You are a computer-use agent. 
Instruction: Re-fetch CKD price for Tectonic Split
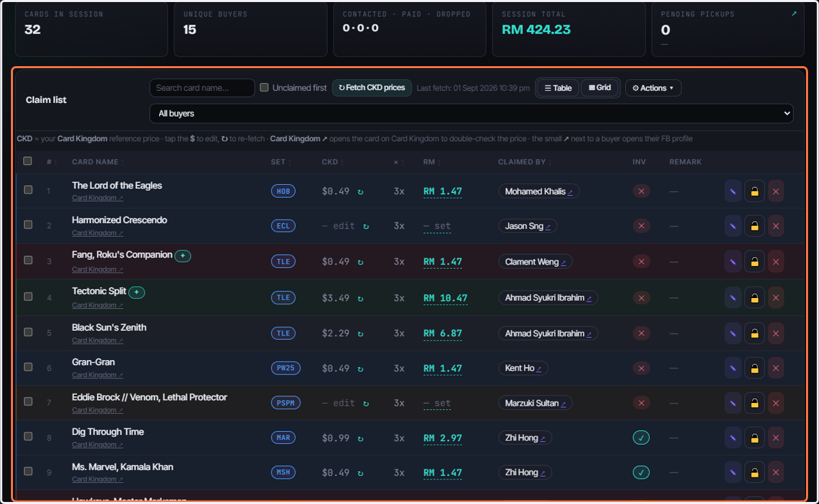(360, 298)
